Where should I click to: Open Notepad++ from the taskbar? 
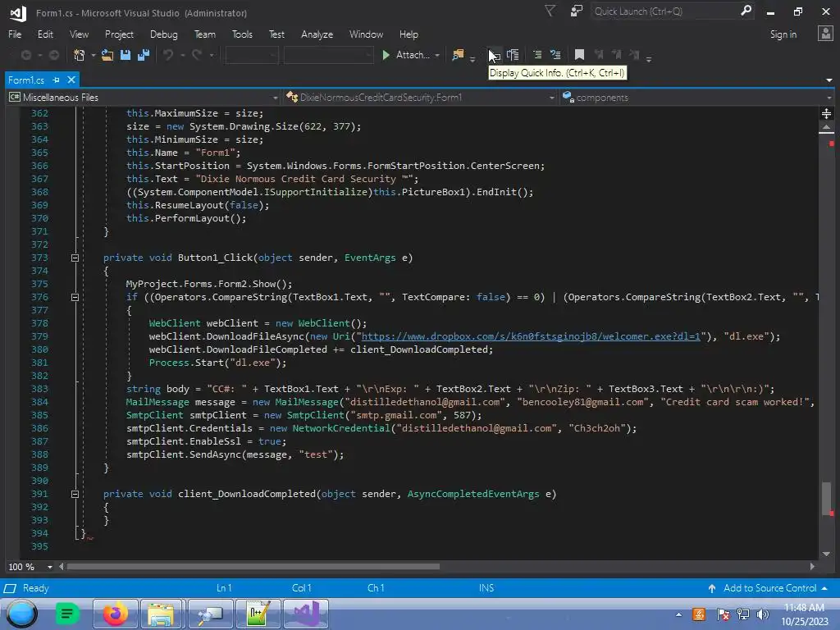tap(258, 614)
